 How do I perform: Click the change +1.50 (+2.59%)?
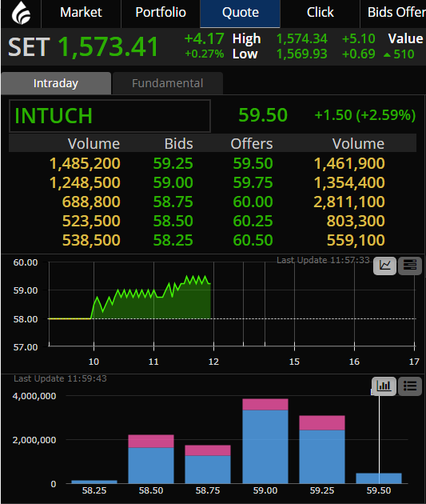tap(365, 115)
